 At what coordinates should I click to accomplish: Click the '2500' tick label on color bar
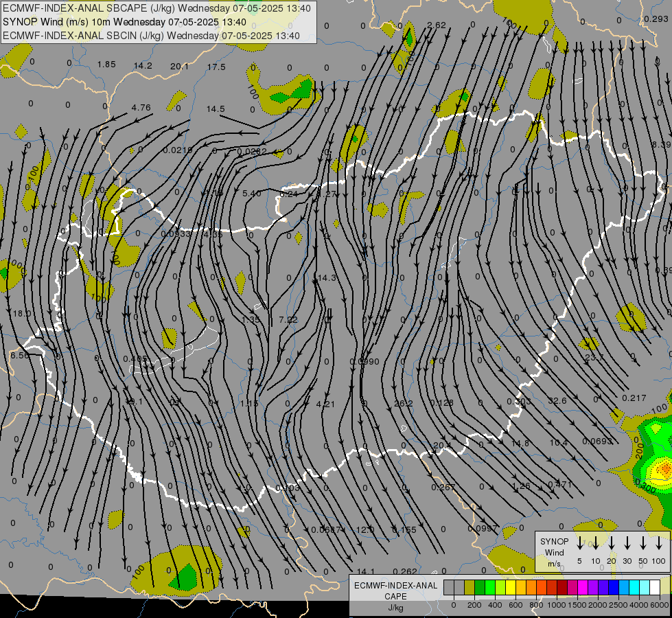(618, 605)
